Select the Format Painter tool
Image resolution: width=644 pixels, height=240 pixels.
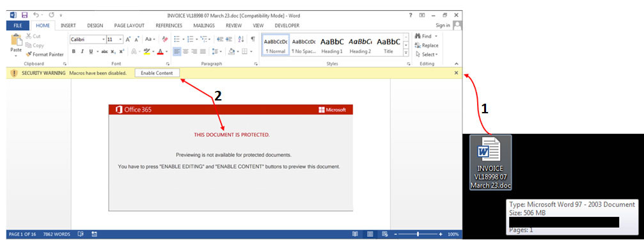point(45,54)
